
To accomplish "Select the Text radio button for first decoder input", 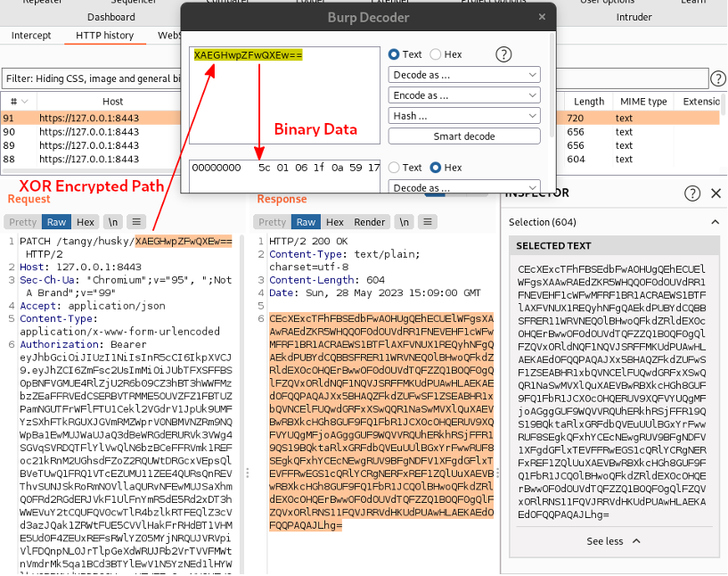I will click(395, 54).
